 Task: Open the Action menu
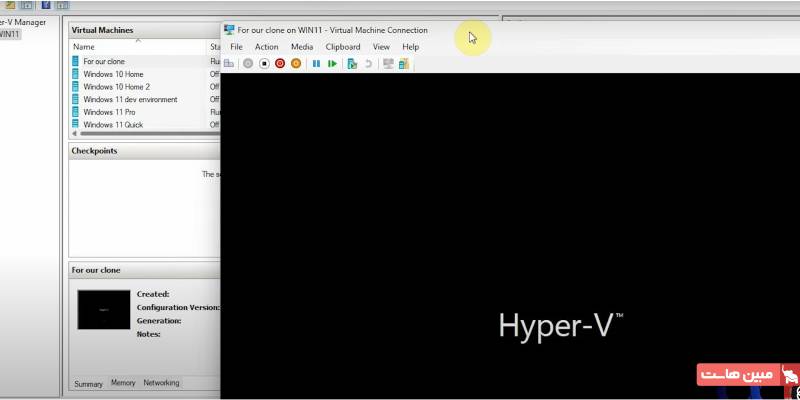point(266,47)
